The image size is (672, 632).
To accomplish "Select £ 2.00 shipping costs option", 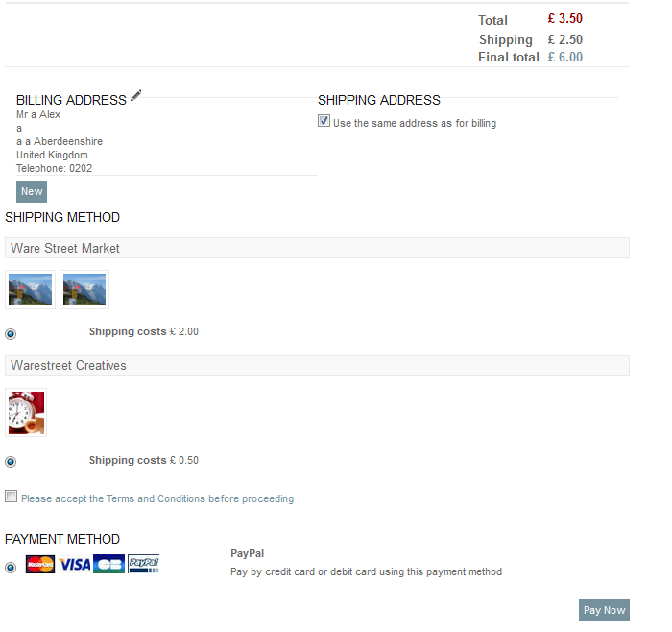I will [x=11, y=334].
